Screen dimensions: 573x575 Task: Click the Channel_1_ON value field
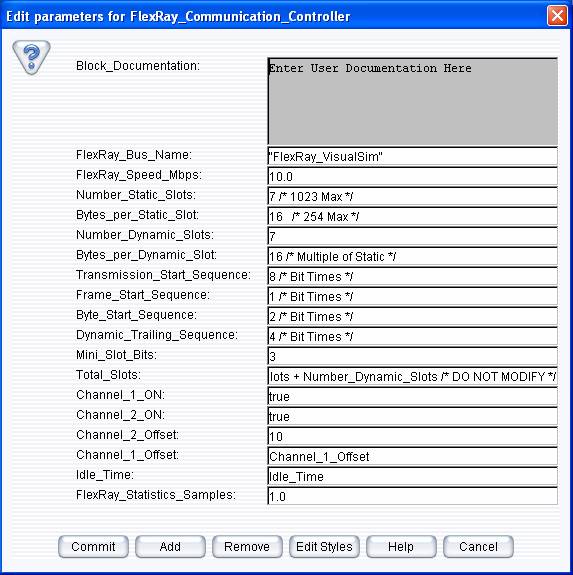(x=413, y=396)
